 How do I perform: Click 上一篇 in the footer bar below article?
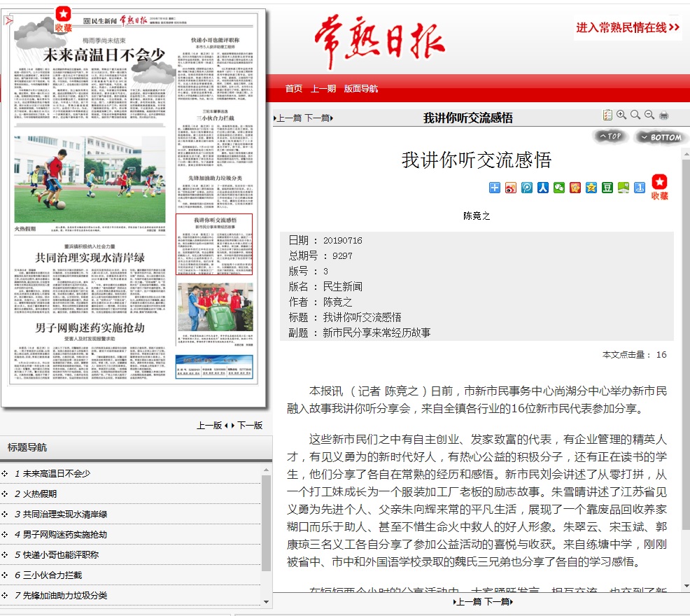pyautogui.click(x=467, y=602)
